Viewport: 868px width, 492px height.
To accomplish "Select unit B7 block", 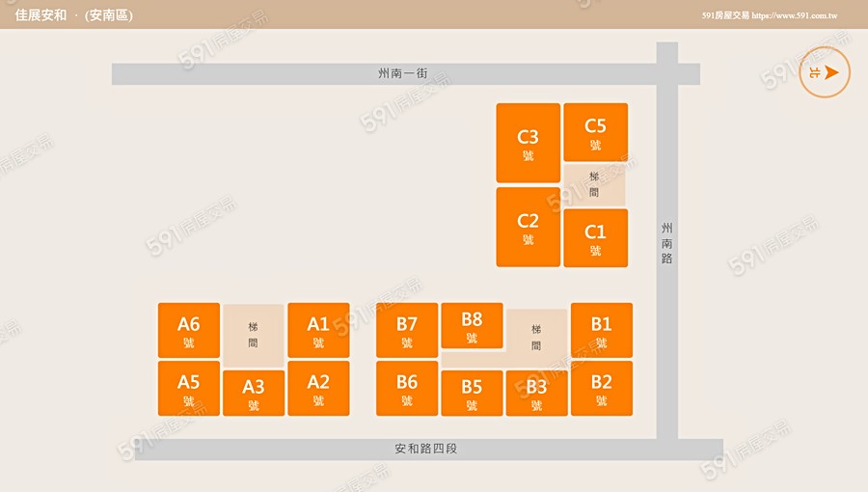I will point(407,330).
